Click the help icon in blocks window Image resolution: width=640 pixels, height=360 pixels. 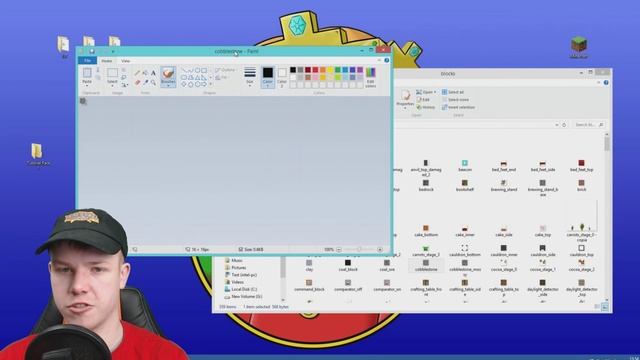(x=606, y=82)
